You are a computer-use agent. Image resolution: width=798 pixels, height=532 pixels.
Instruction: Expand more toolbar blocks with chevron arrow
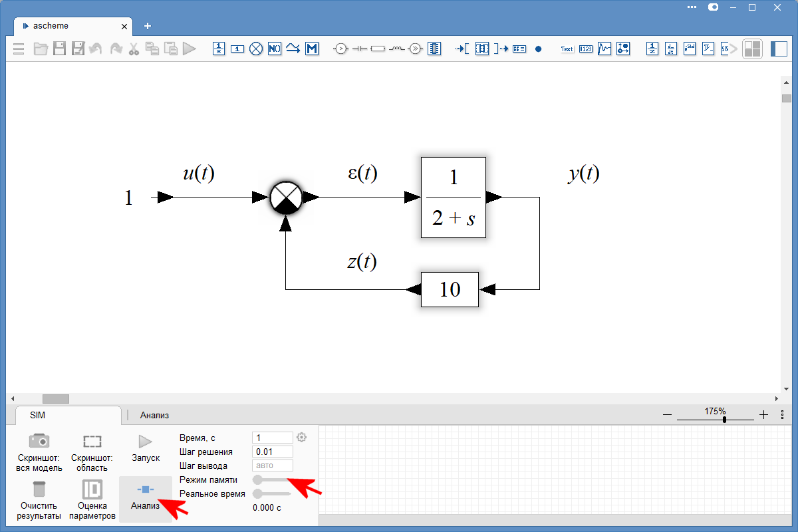(733, 49)
